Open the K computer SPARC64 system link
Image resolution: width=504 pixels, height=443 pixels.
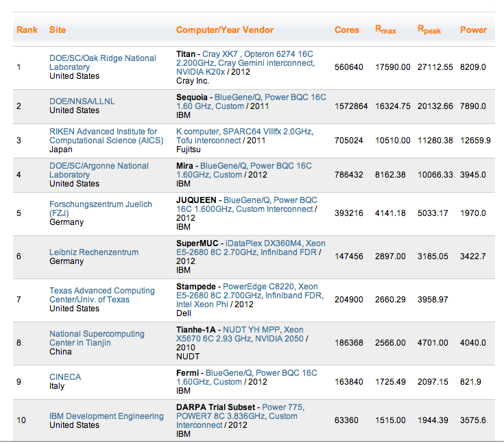coord(245,136)
